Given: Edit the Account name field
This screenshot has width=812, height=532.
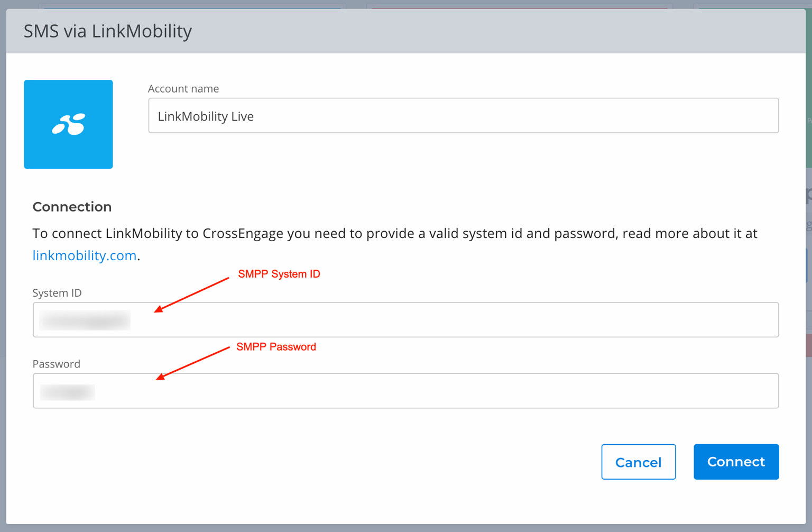Looking at the screenshot, I should click(463, 115).
